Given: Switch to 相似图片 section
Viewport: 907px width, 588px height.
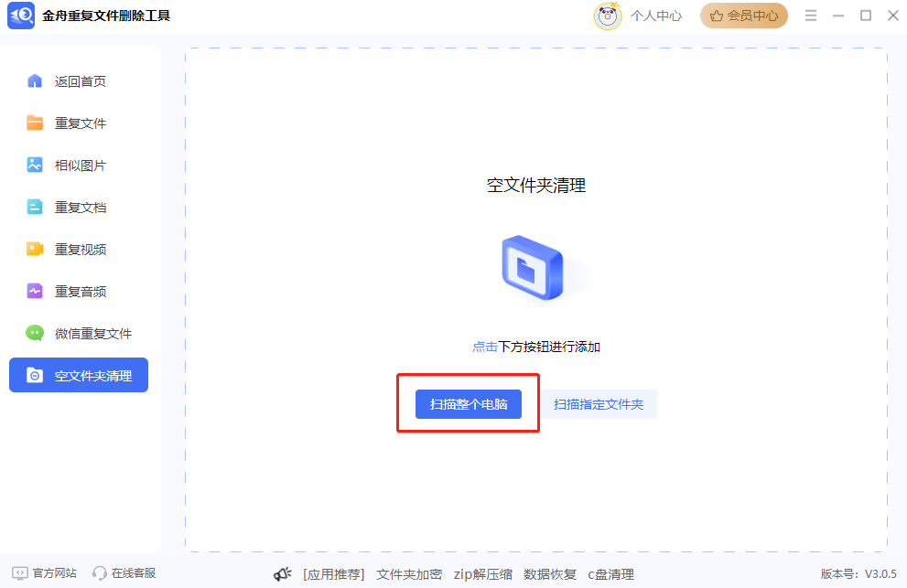Looking at the screenshot, I should (79, 166).
